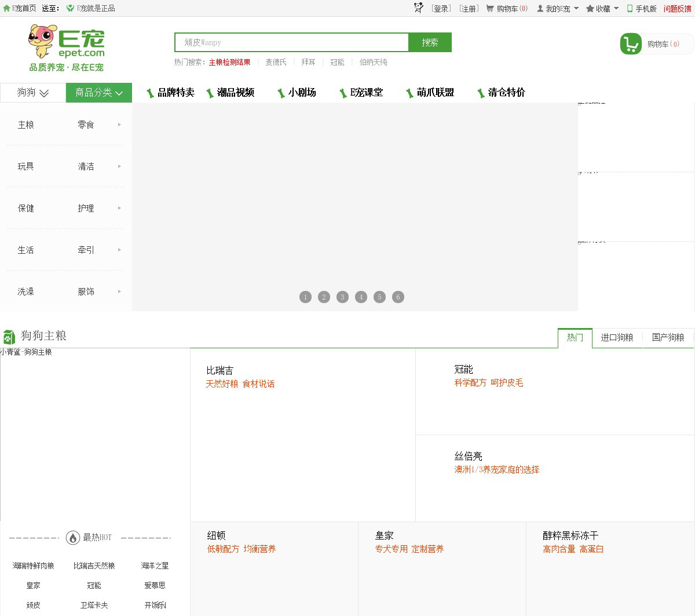Switch to the 进口狗粮 tab

[617, 337]
